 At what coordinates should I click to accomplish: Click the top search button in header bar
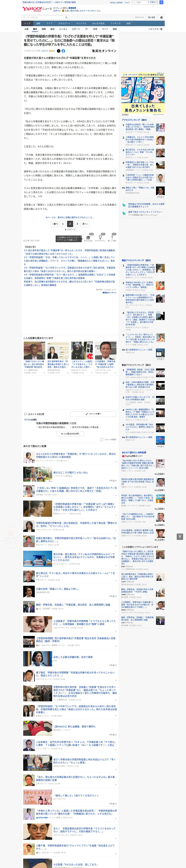point(161,2)
